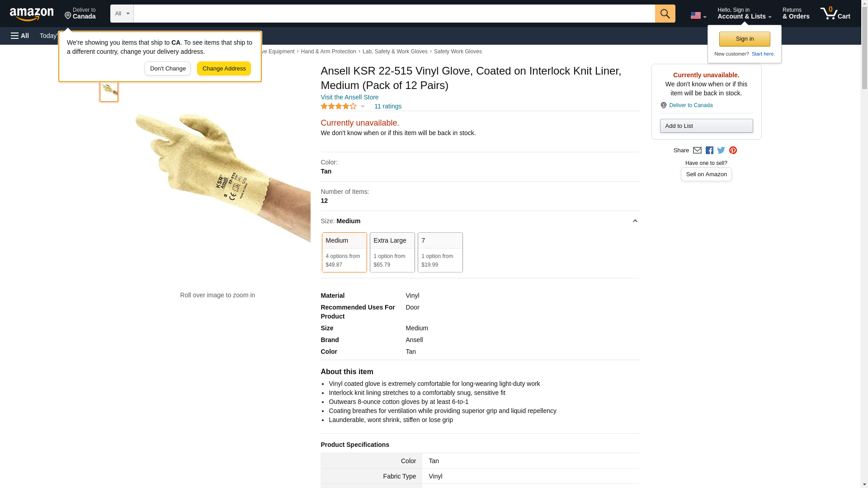Open the cart icon
868x488 pixels.
coord(835,14)
